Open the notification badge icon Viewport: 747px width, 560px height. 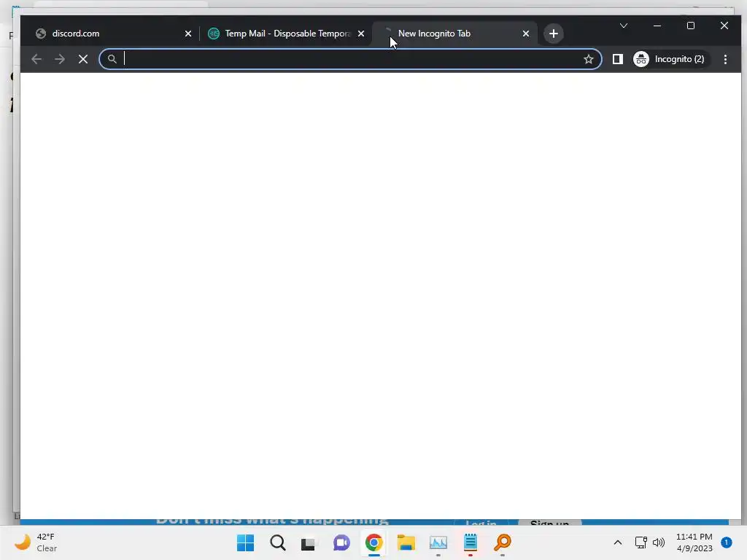click(x=727, y=542)
